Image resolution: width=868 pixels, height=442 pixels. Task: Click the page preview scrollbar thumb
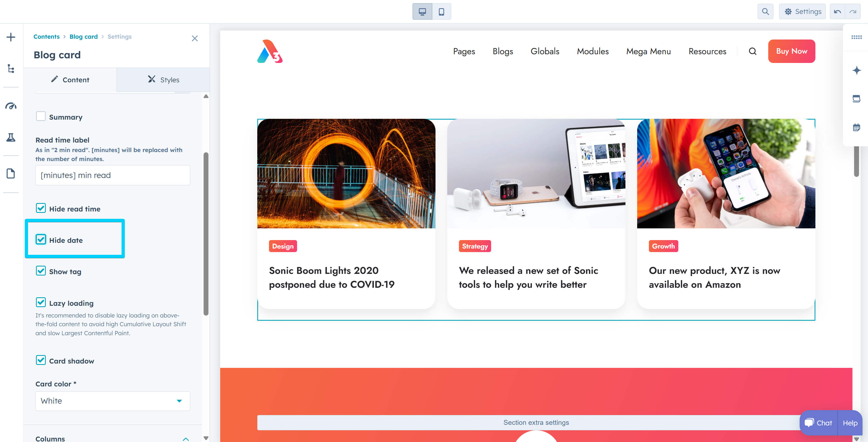click(x=856, y=161)
